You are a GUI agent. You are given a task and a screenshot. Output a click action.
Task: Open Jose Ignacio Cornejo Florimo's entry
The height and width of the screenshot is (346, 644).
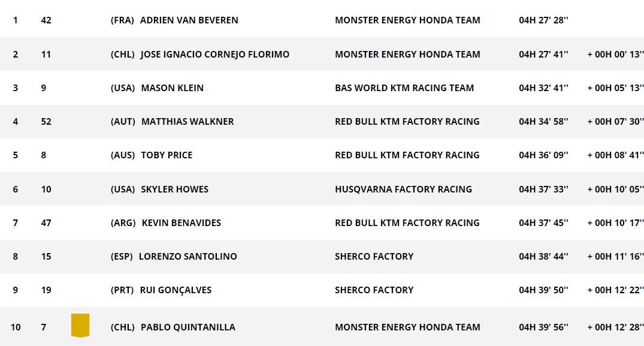[322, 54]
